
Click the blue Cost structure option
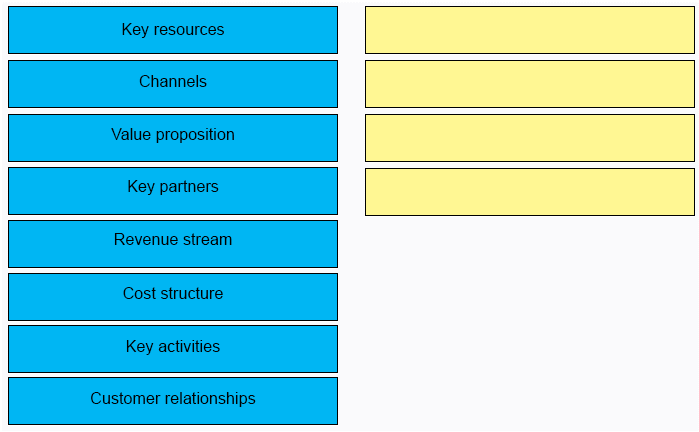point(173,296)
